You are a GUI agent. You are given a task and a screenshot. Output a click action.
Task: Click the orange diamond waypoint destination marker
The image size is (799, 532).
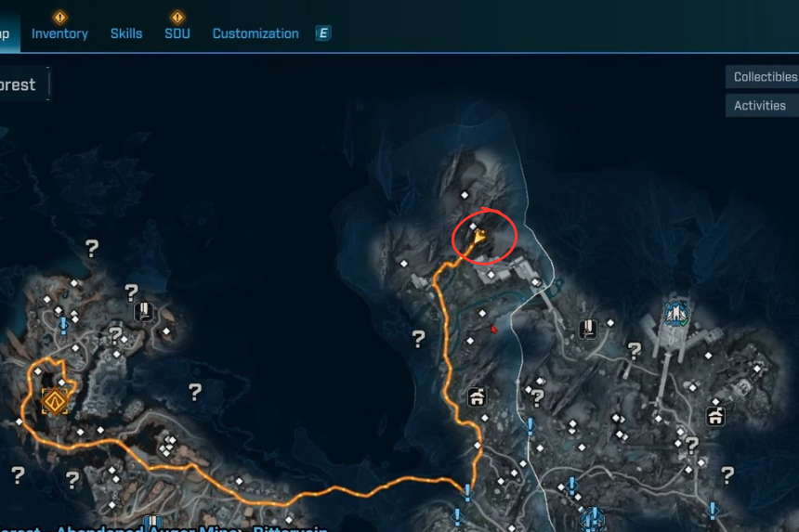tap(55, 402)
